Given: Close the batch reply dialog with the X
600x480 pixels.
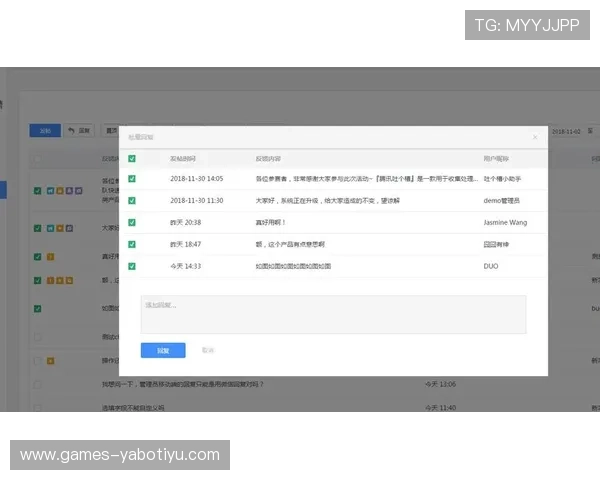Looking at the screenshot, I should coord(535,137).
